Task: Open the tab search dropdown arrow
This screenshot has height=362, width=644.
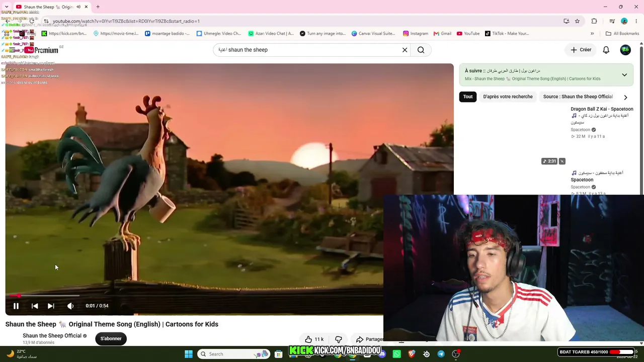Action: pyautogui.click(x=6, y=7)
